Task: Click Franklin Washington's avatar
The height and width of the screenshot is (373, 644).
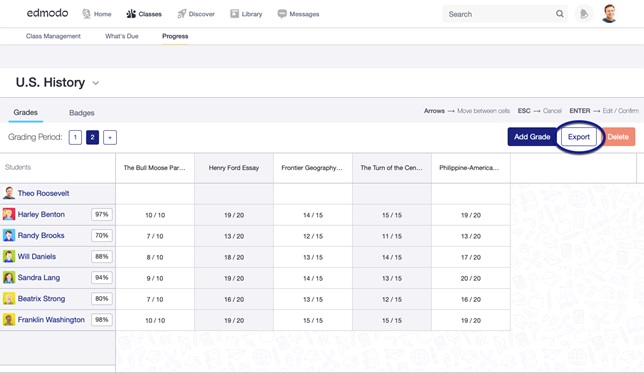Action: (9, 320)
